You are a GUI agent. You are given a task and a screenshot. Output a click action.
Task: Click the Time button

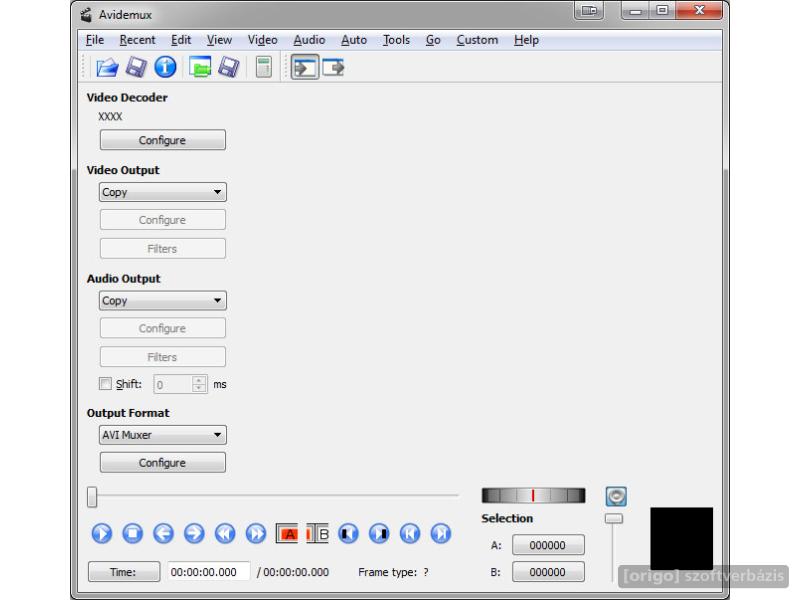click(124, 571)
